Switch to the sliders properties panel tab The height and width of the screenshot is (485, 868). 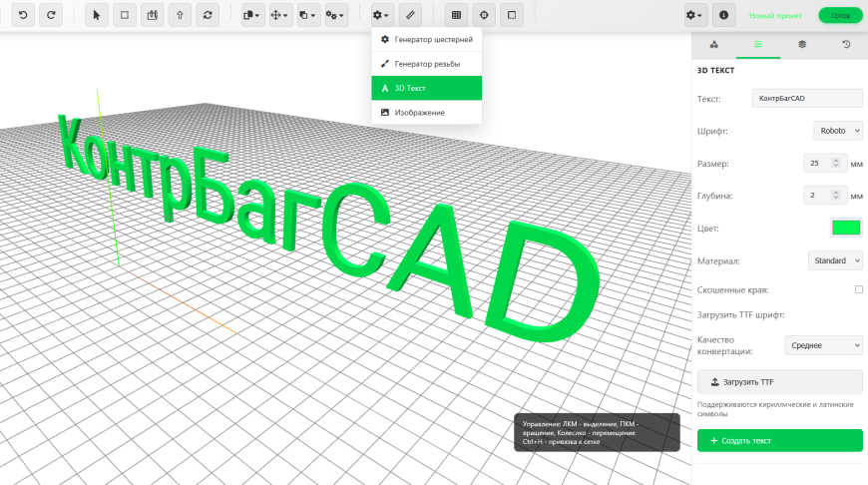point(758,45)
